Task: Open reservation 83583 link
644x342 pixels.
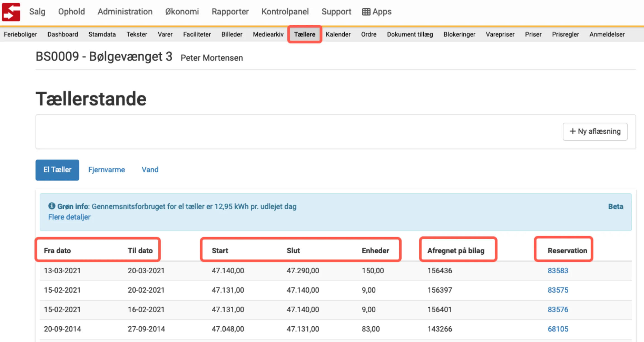Action: tap(558, 271)
